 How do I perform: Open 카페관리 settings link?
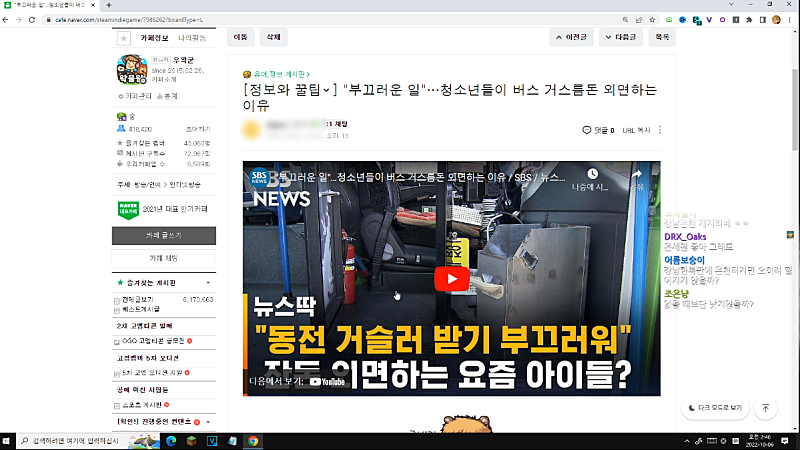tap(135, 96)
